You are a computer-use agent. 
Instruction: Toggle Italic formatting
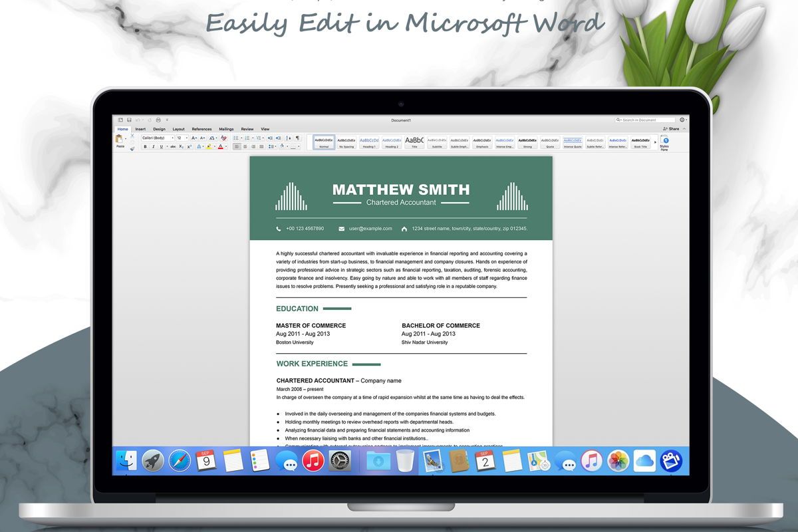click(x=153, y=146)
